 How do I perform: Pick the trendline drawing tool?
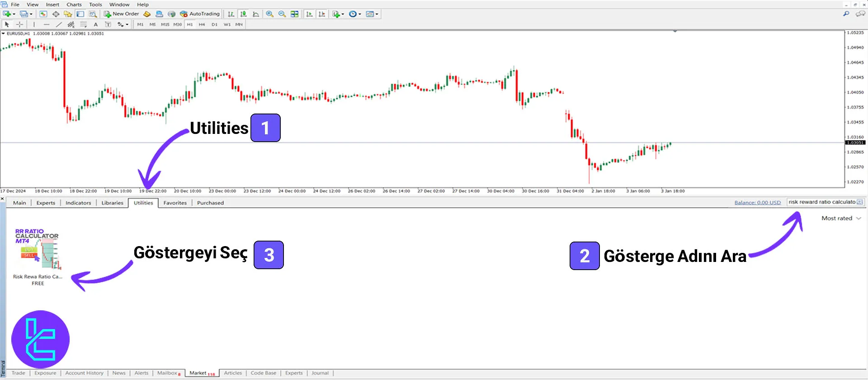tap(59, 24)
